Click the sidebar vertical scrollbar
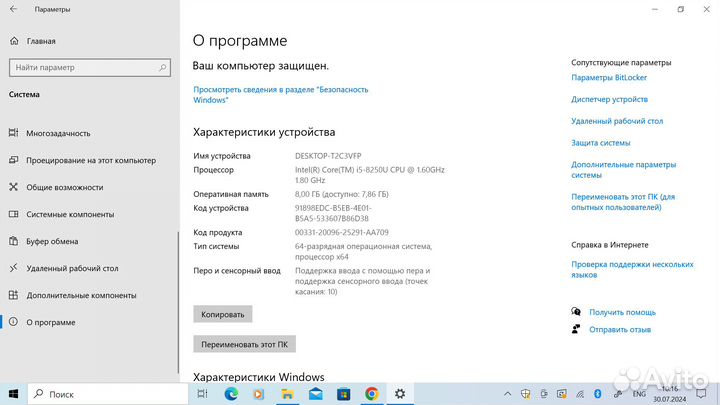Viewport: 720px width, 405px height. pos(178,303)
